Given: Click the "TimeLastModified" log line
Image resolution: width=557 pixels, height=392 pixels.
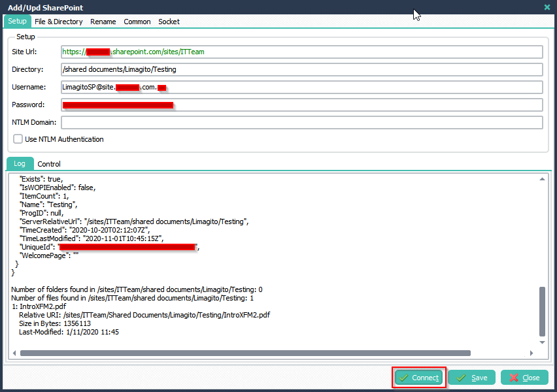Looking at the screenshot, I should click(x=92, y=238).
